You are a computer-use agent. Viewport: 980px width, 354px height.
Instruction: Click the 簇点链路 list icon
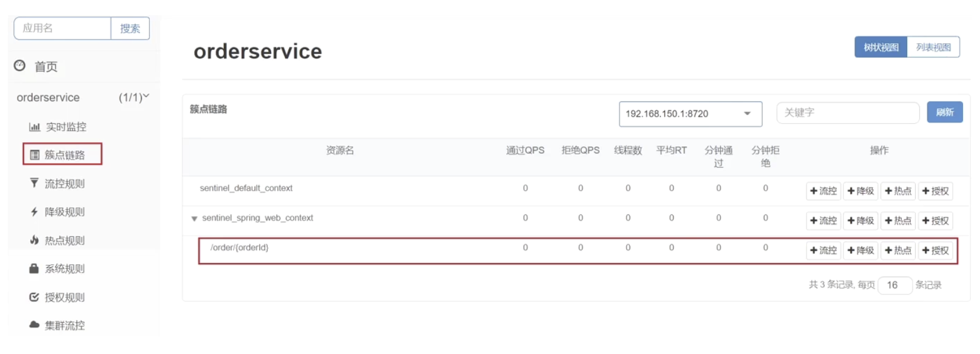[35, 155]
